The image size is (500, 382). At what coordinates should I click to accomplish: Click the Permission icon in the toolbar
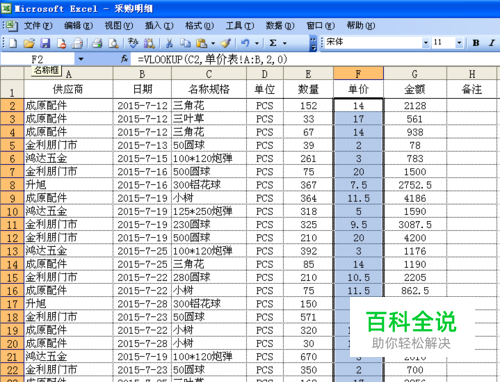[62, 43]
